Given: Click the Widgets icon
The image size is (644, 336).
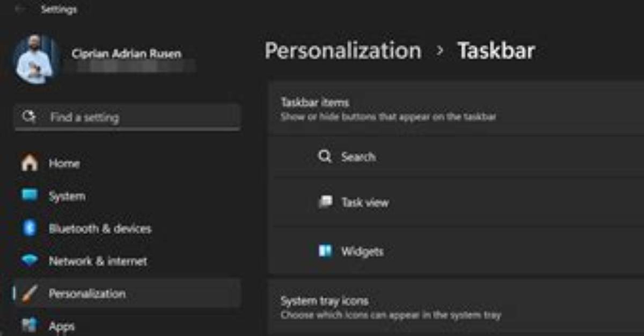Looking at the screenshot, I should point(325,251).
